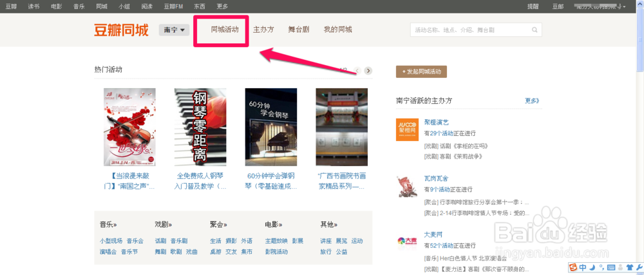Viewport: 644px width, 275px height.
Task: Expand the 音乐» category
Action: click(108, 225)
